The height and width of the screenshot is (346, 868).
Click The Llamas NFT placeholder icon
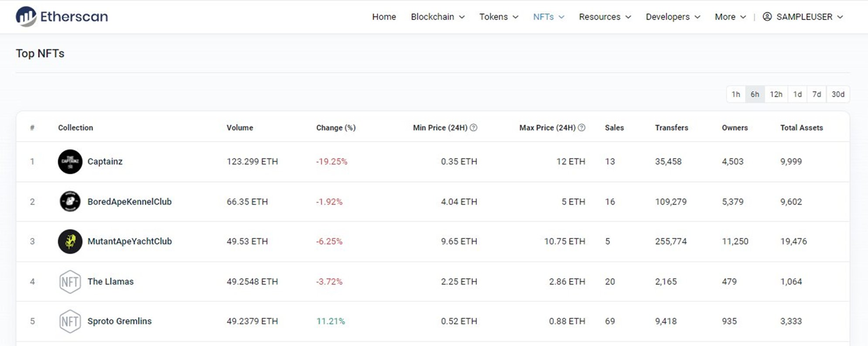(70, 282)
